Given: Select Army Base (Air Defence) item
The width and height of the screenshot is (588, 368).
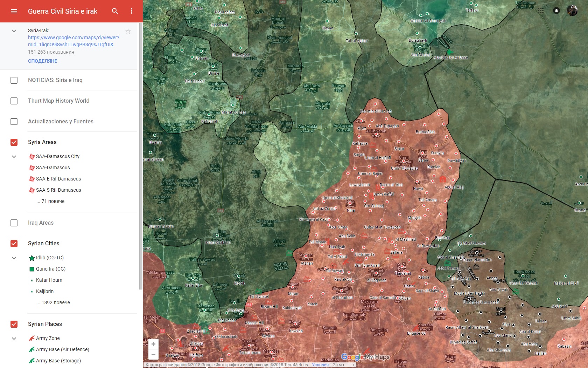Looking at the screenshot, I should point(62,349).
